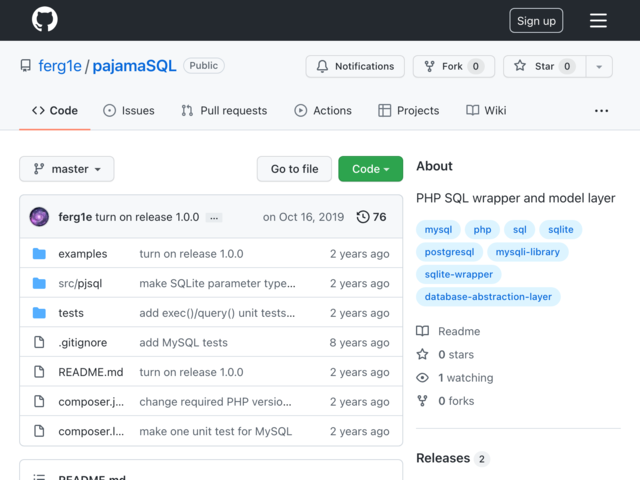
Task: Click the composer.l... file icon
Action: [x=39, y=431]
